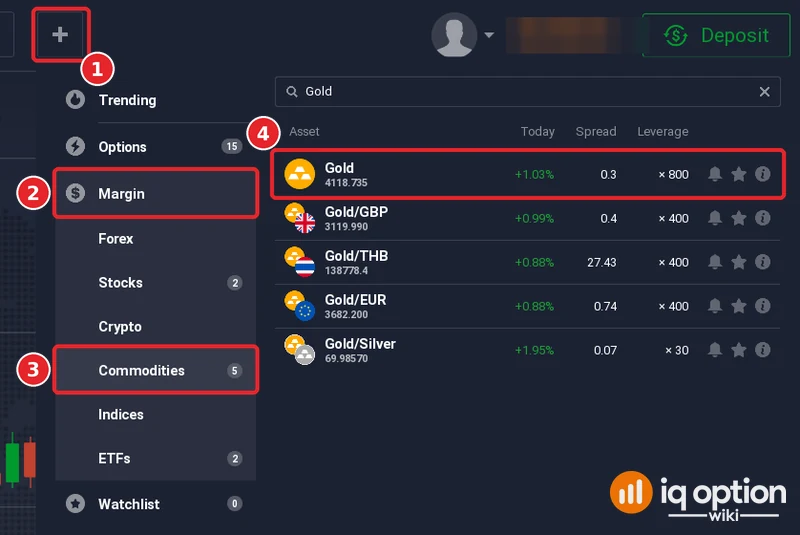Click the Watchlist star icon in the sidebar
The height and width of the screenshot is (535, 800).
76,503
